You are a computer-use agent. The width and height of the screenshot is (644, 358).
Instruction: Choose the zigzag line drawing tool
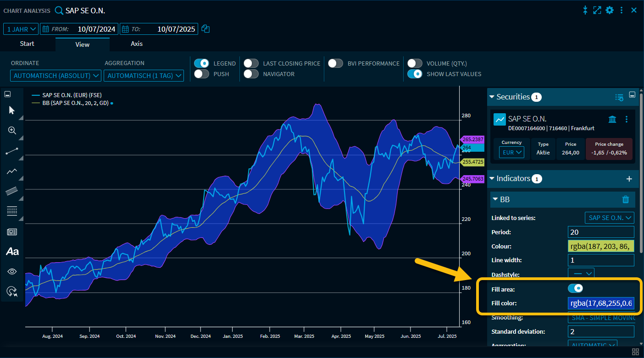click(x=12, y=171)
